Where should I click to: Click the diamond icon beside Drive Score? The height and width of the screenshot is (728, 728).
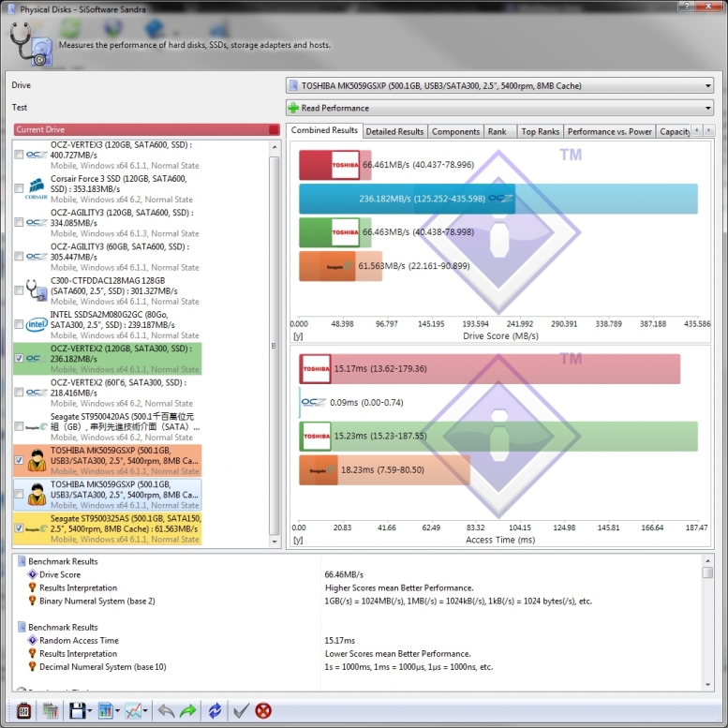point(33,574)
